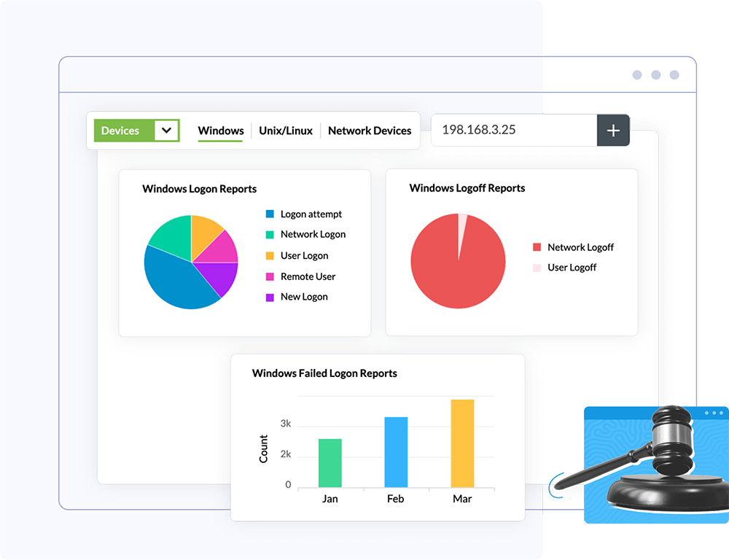Click the New Logon legend swatch
Image resolution: width=729 pixels, height=560 pixels.
coord(270,297)
